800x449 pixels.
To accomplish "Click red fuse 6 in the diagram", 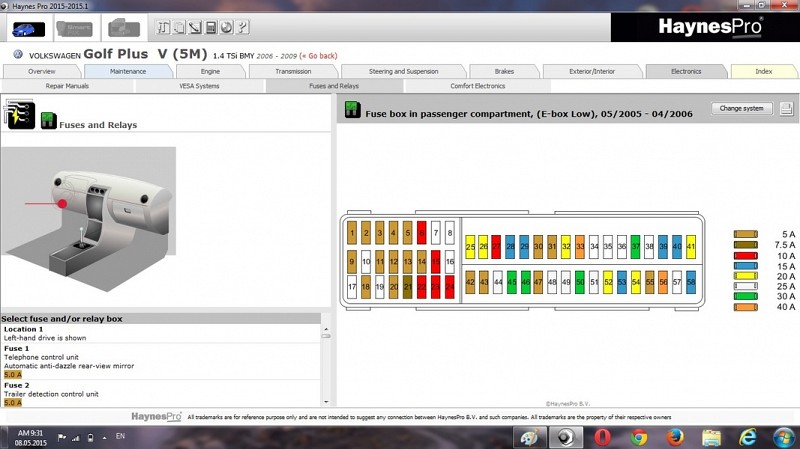I will coord(421,233).
